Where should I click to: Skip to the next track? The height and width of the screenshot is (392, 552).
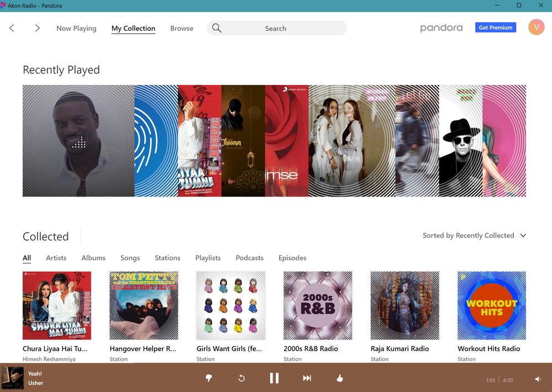(307, 378)
